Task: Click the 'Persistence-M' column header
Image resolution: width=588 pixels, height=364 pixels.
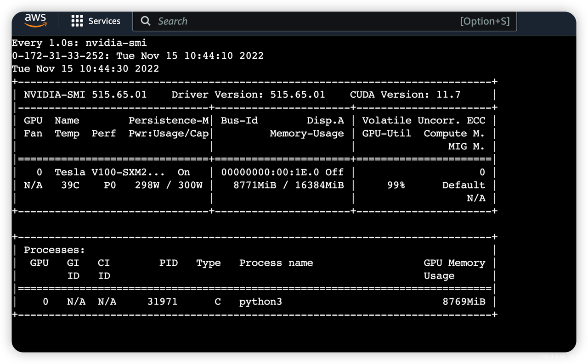Action: click(168, 120)
